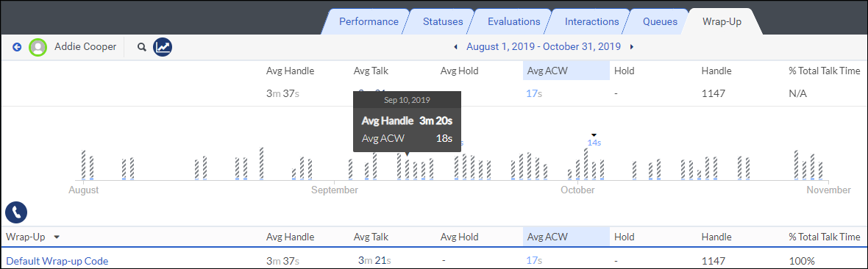This screenshot has height=269, width=868.
Task: Switch to the Performance tab
Action: click(x=369, y=21)
